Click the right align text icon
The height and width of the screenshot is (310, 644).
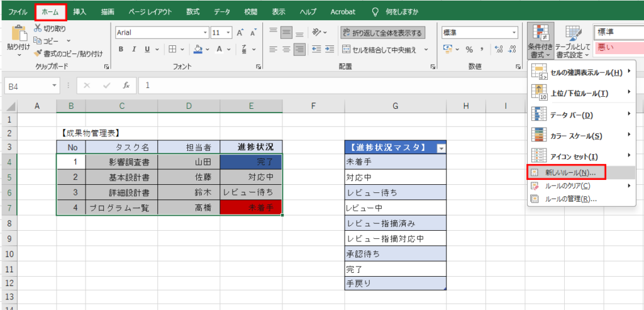[299, 49]
